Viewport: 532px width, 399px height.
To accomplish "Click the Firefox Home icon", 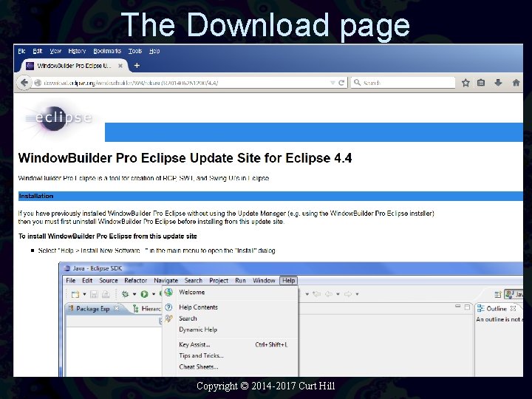I will 516,83.
